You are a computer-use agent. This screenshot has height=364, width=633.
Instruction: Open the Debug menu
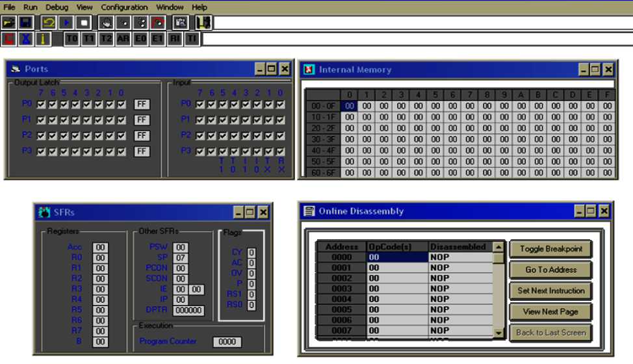pos(57,7)
